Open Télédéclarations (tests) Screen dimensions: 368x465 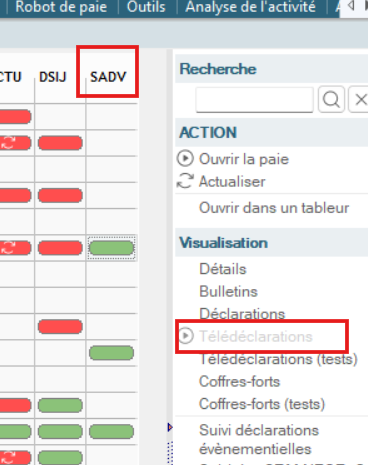[x=278, y=359]
